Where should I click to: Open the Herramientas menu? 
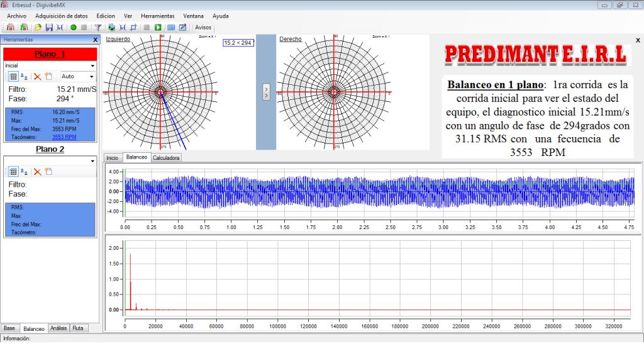[157, 15]
